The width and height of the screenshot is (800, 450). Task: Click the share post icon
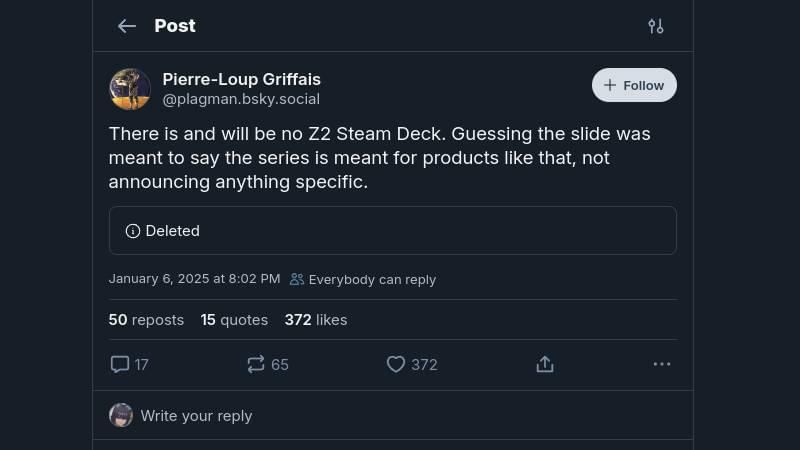pyautogui.click(x=545, y=364)
